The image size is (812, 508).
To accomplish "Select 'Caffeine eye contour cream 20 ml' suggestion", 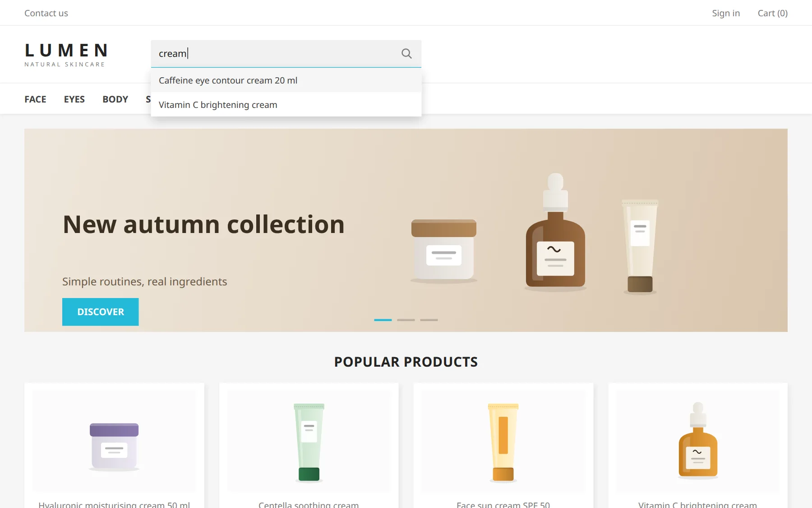I will point(286,80).
